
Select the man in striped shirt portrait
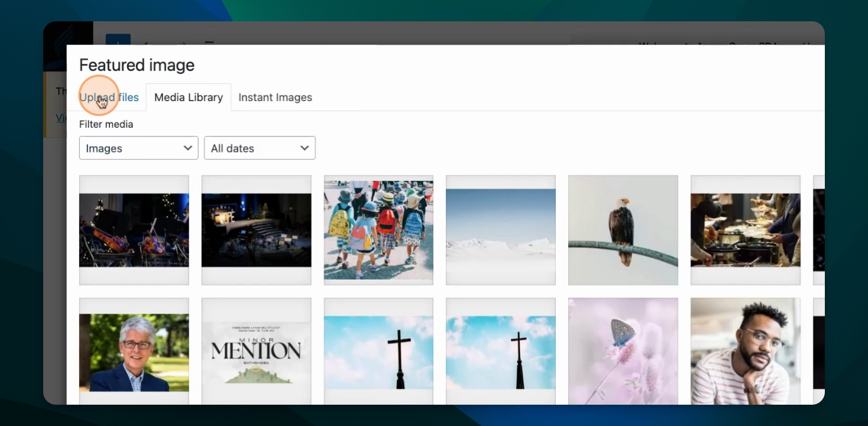745,351
